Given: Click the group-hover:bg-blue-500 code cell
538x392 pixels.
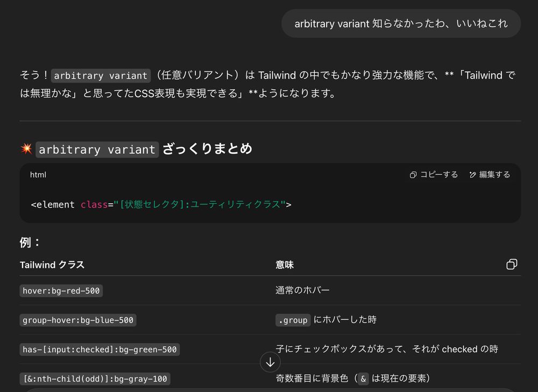Looking at the screenshot, I should (78, 320).
